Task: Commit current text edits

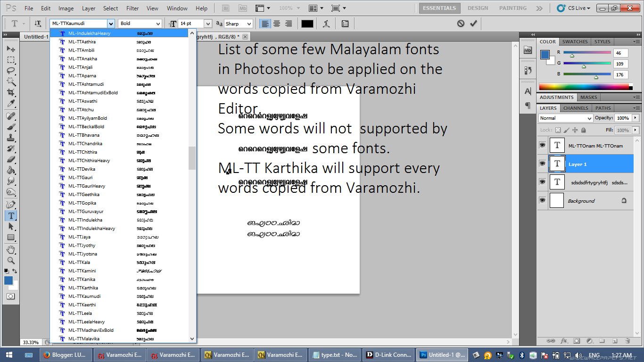Action: (473, 23)
